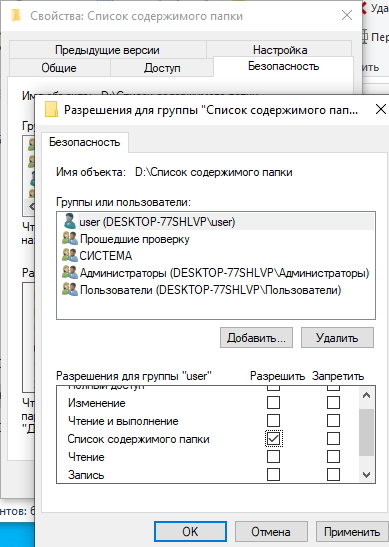Screen dimensions: 389x547
Task: Click the folder icon in Разрешения dialog title
Action: [x=51, y=110]
